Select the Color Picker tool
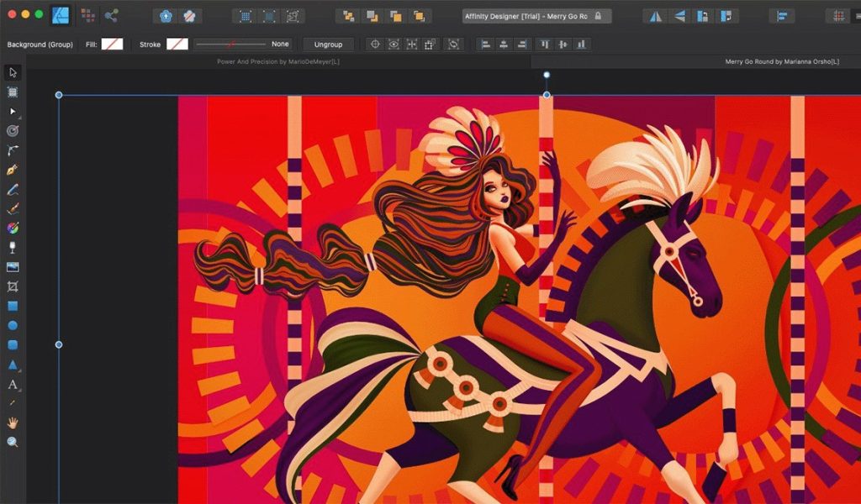Image resolution: width=861 pixels, height=504 pixels. coord(13,403)
